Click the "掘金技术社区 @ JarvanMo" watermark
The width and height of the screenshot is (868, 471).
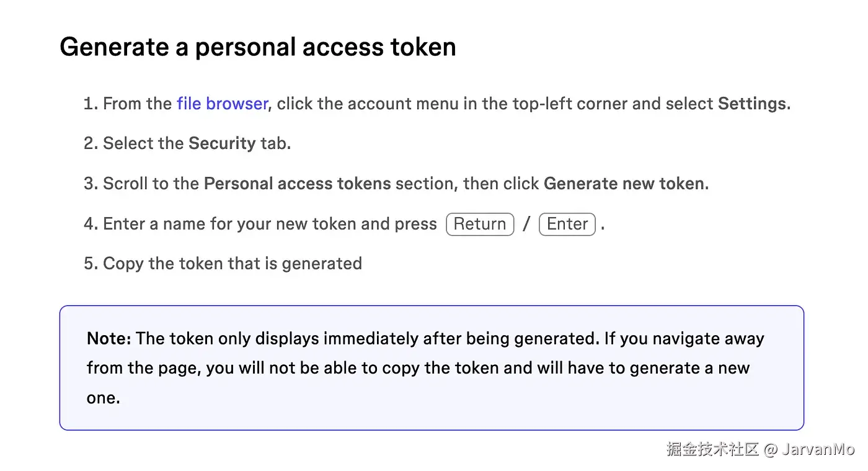[761, 449]
